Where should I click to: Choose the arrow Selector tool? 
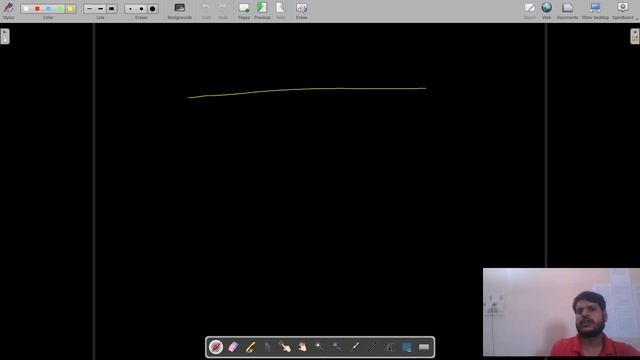[x=267, y=347]
